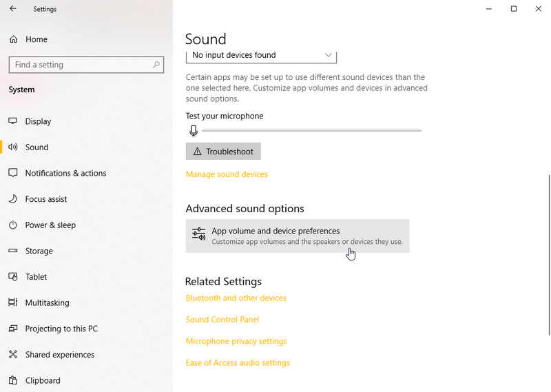This screenshot has height=392, width=551.
Task: Open Manage sound devices link
Action: point(227,174)
